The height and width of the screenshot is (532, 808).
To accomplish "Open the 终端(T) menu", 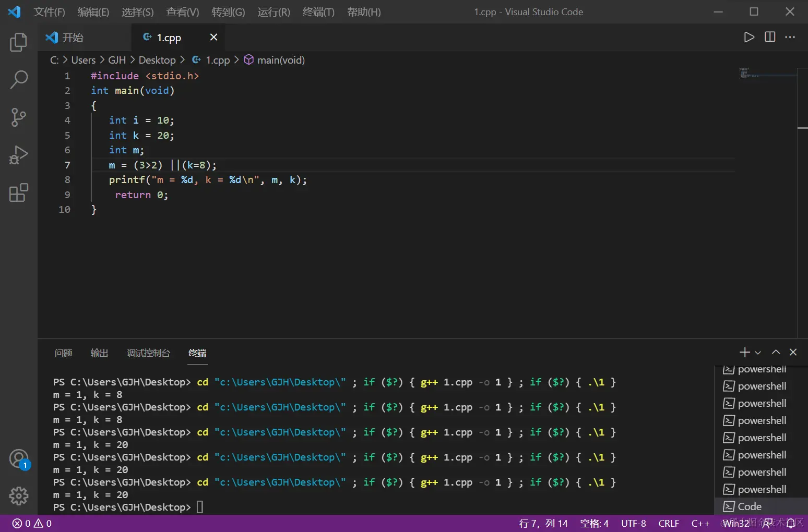I will click(x=318, y=12).
